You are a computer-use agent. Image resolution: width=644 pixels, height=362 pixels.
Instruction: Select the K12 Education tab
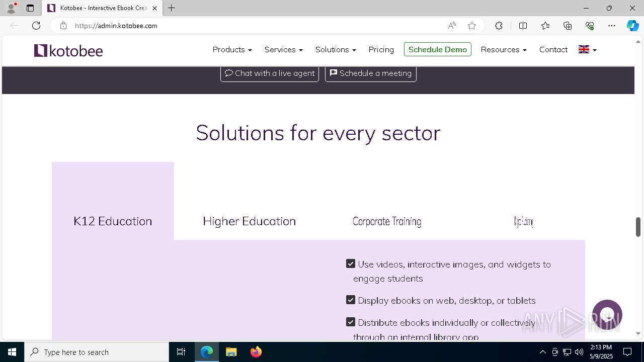click(x=113, y=201)
